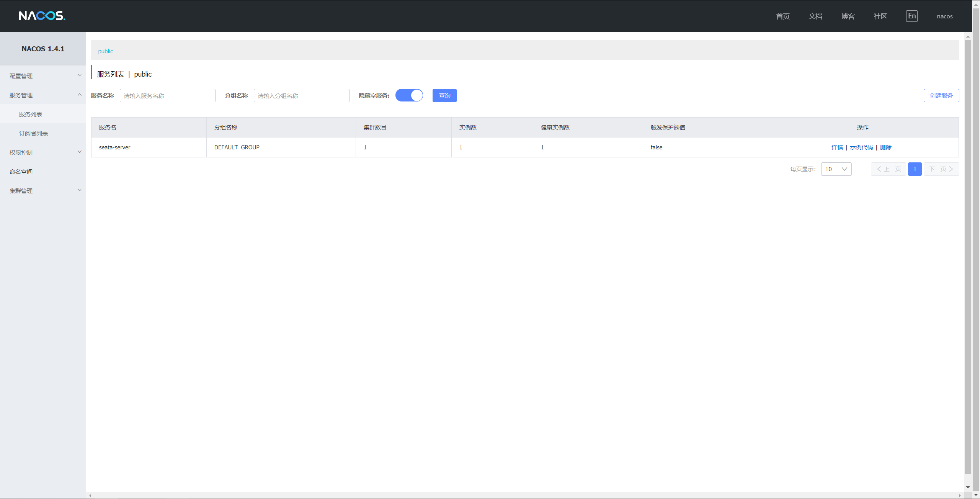Toggle the hide empty services switch
This screenshot has height=499, width=980.
pyautogui.click(x=409, y=95)
